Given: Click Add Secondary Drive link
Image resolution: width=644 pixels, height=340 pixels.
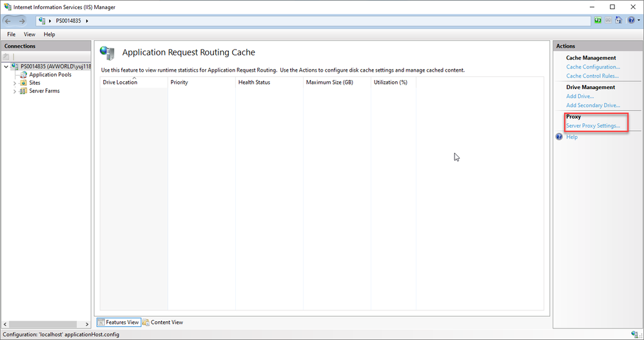Looking at the screenshot, I should click(x=593, y=105).
